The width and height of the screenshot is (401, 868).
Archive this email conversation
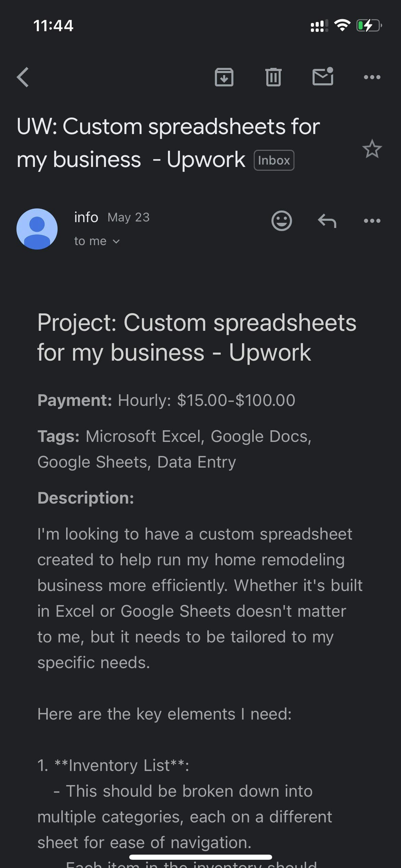[x=224, y=77]
